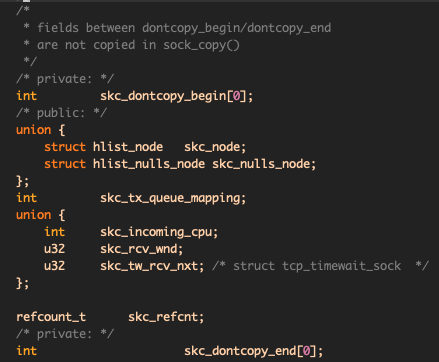Click skc_nulls_node member name
This screenshot has height=362, width=439.
click(261, 164)
